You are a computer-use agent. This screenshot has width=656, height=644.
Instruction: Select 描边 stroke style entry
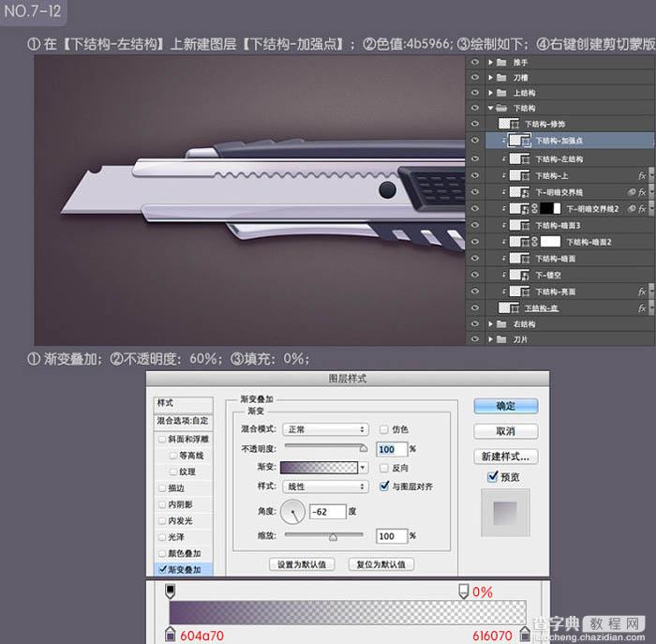(184, 487)
